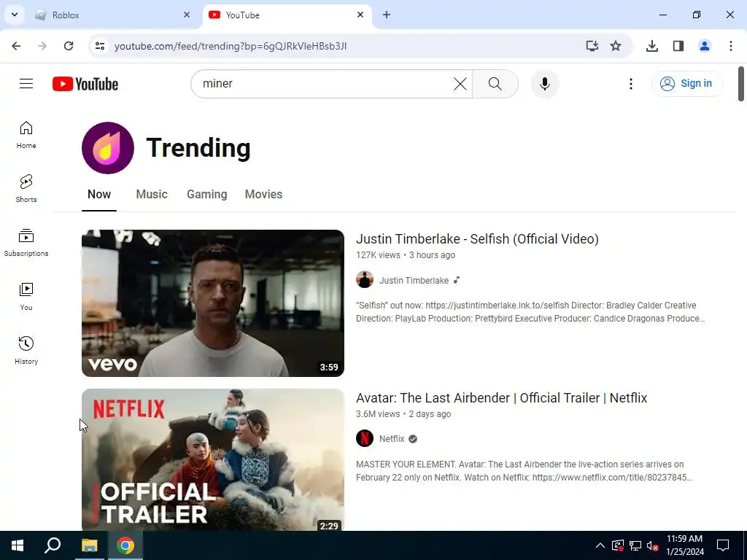Switch to the Roblox browser tab
The width and height of the screenshot is (747, 560).
point(113,15)
